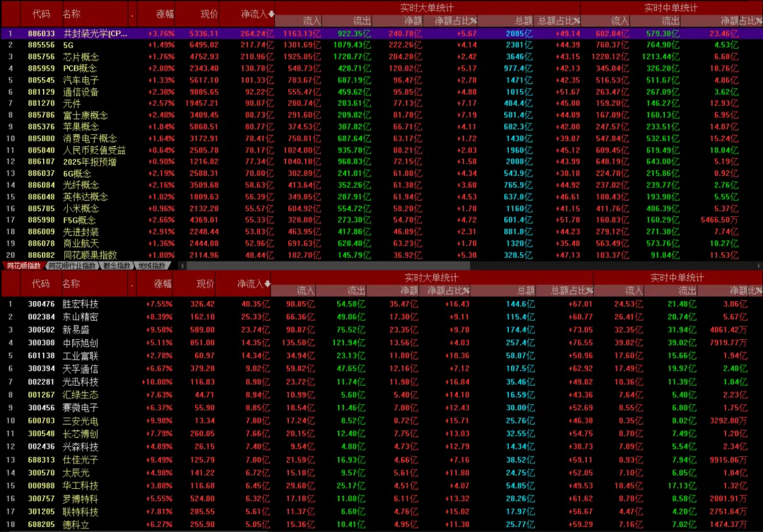Select the 芯片概念 row
The height and width of the screenshot is (532, 763).
tap(381, 57)
